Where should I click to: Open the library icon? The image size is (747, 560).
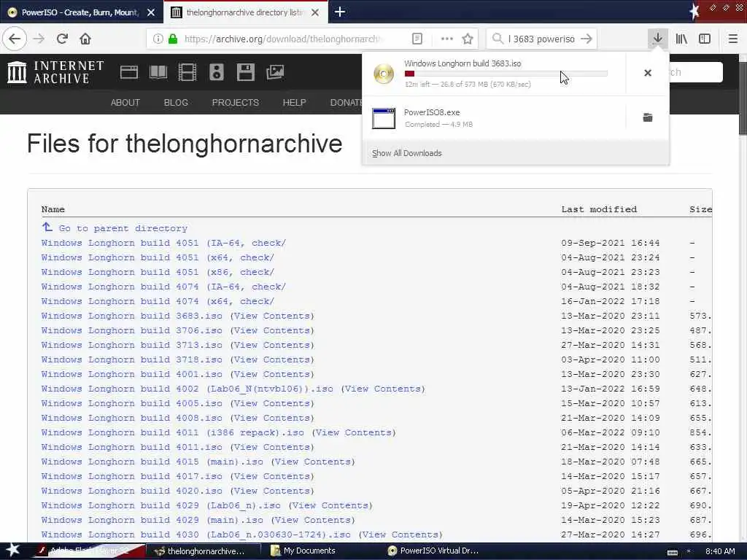(x=681, y=39)
